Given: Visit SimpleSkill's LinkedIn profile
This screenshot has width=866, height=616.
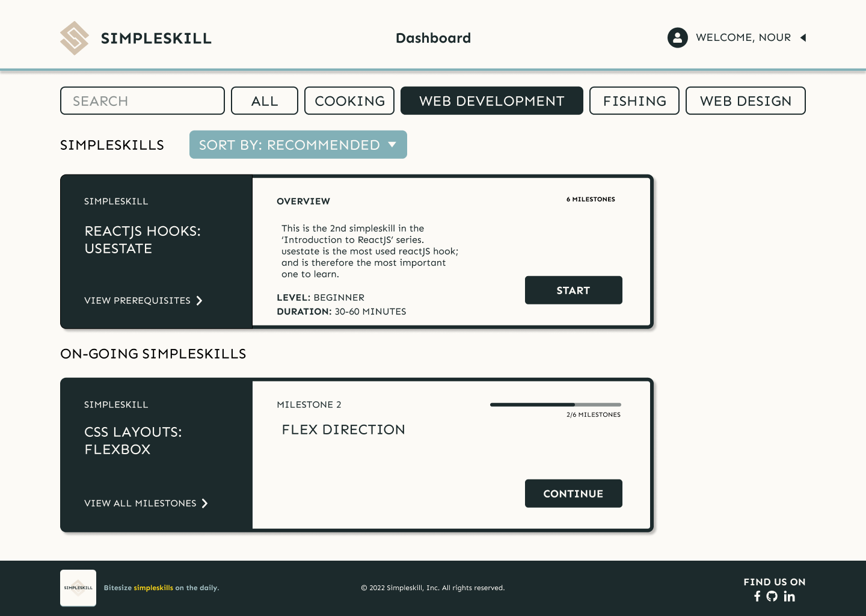Looking at the screenshot, I should click(789, 596).
